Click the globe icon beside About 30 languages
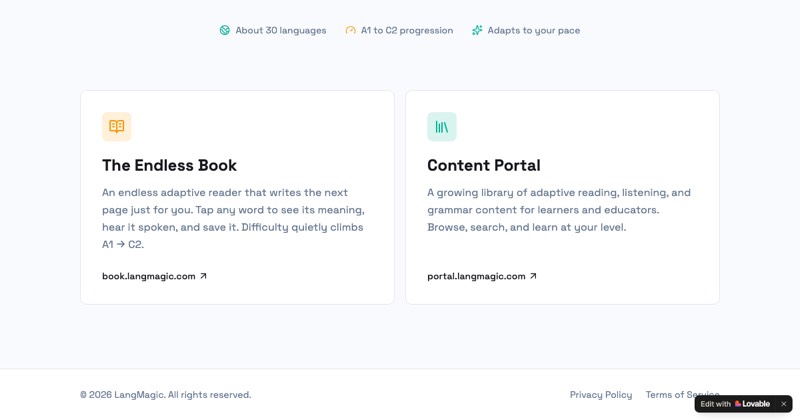 pos(224,31)
